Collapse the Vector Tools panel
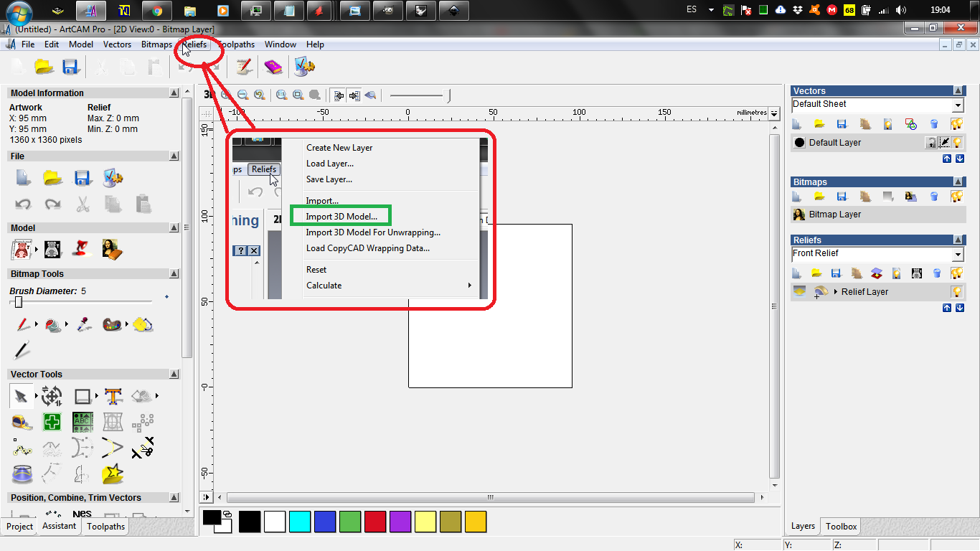980x551 pixels. (x=174, y=375)
